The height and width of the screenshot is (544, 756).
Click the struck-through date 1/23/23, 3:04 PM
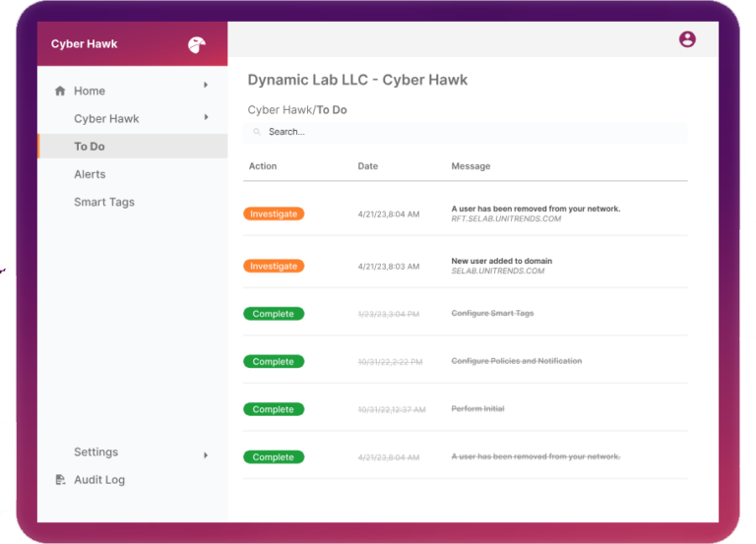point(389,314)
